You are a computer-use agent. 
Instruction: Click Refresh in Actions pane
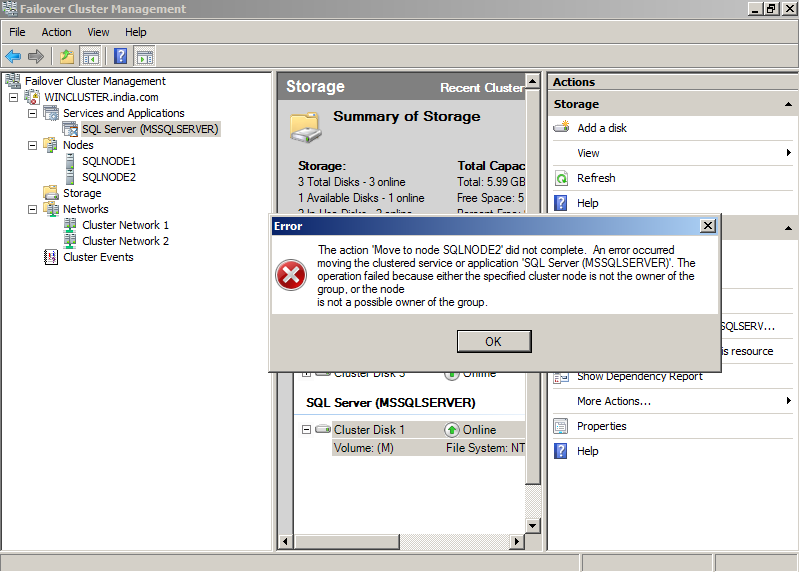pos(596,178)
